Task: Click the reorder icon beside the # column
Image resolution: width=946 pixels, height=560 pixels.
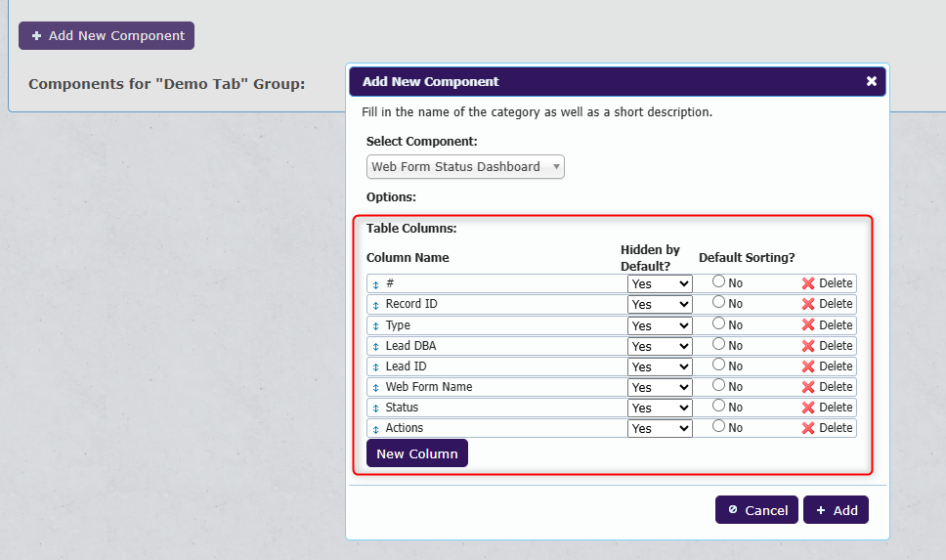Action: pyautogui.click(x=375, y=283)
